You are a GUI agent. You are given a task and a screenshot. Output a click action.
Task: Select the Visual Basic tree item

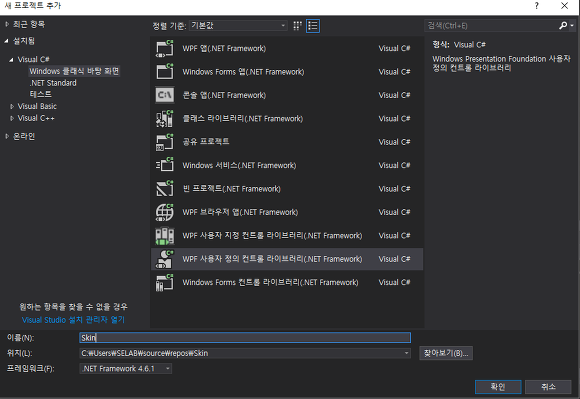(x=37, y=106)
